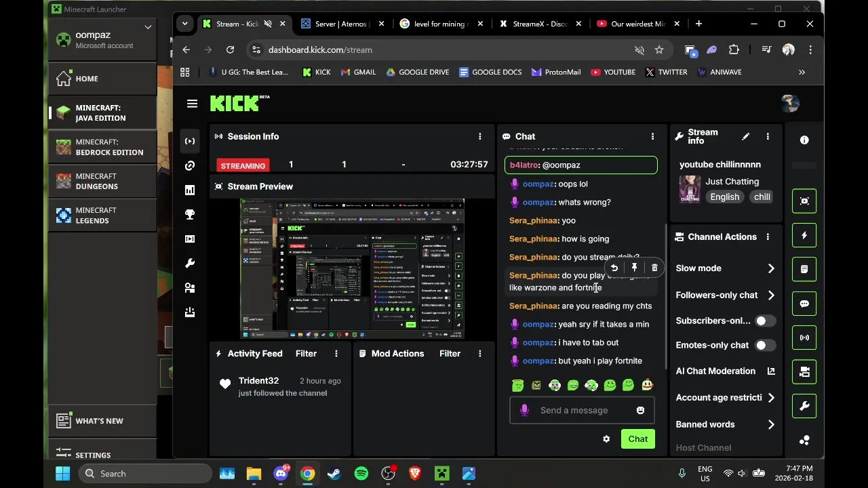Open the video clips sidebar icon
This screenshot has width=868, height=488.
pyautogui.click(x=190, y=239)
